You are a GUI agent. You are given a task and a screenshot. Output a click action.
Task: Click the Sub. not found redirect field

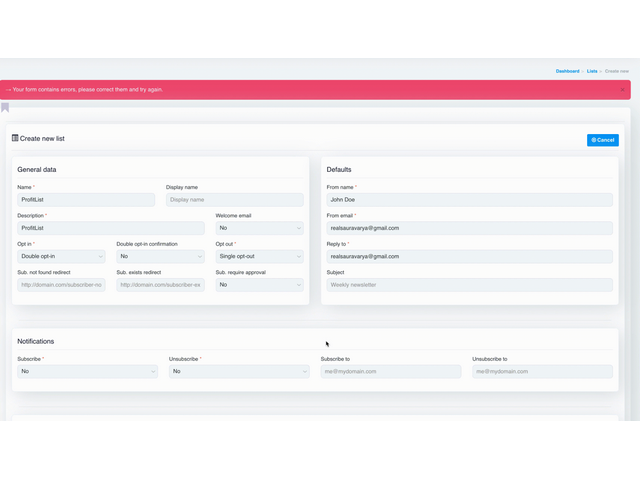tap(61, 285)
